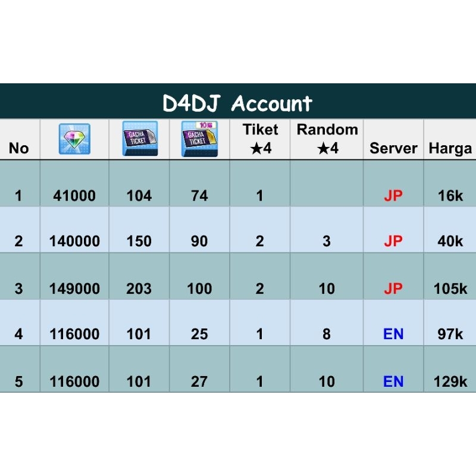This screenshot has width=476, height=476.
Task: Click the EN server in row 4
Action: [x=393, y=334]
